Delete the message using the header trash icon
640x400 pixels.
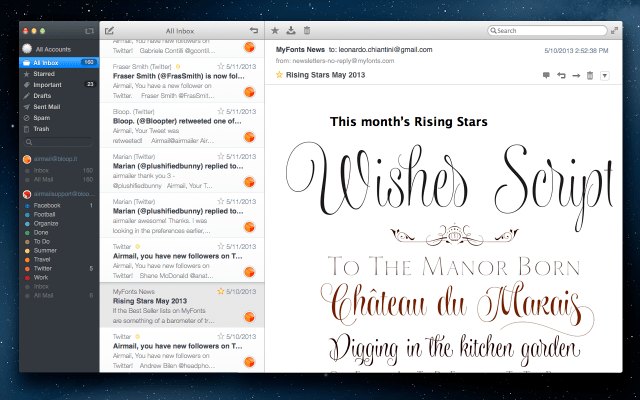[x=590, y=76]
